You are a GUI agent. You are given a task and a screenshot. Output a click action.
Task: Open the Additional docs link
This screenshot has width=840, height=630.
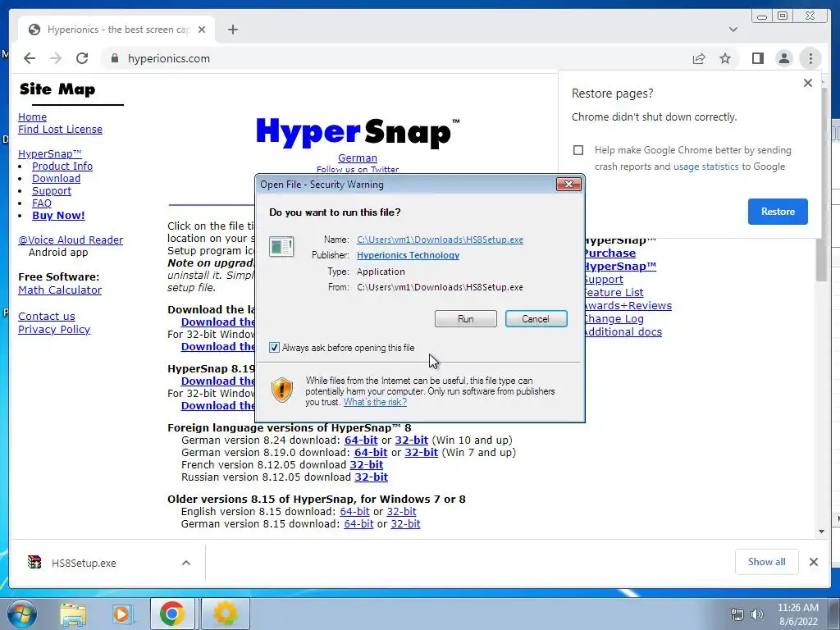pyautogui.click(x=623, y=331)
